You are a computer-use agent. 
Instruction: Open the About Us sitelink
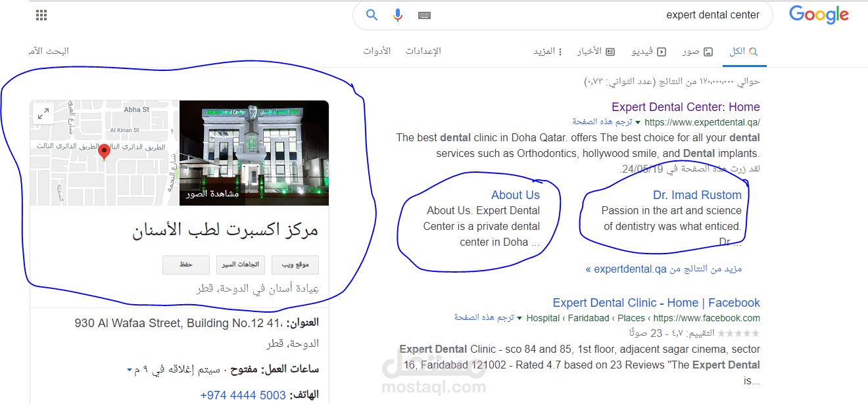(x=516, y=195)
